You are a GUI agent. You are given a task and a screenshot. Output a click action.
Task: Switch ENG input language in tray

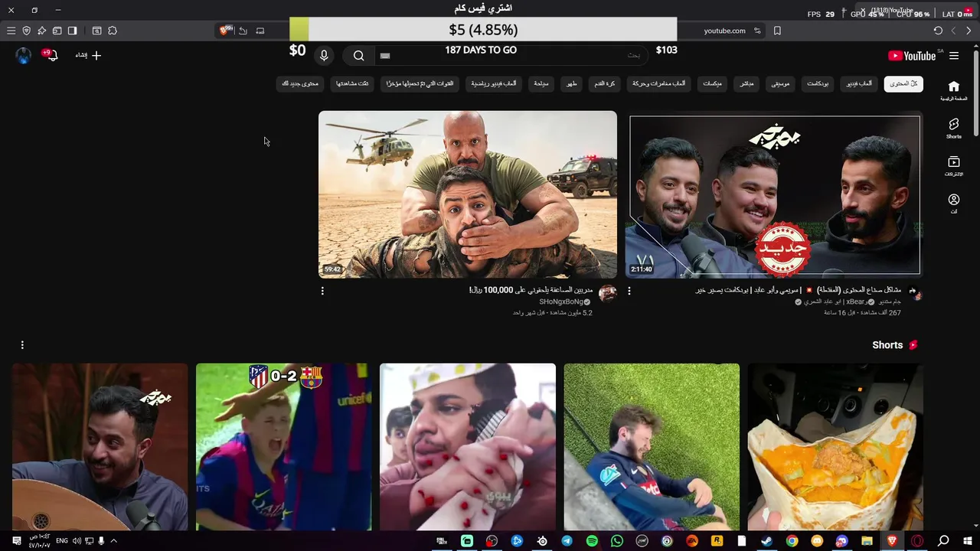(x=62, y=541)
